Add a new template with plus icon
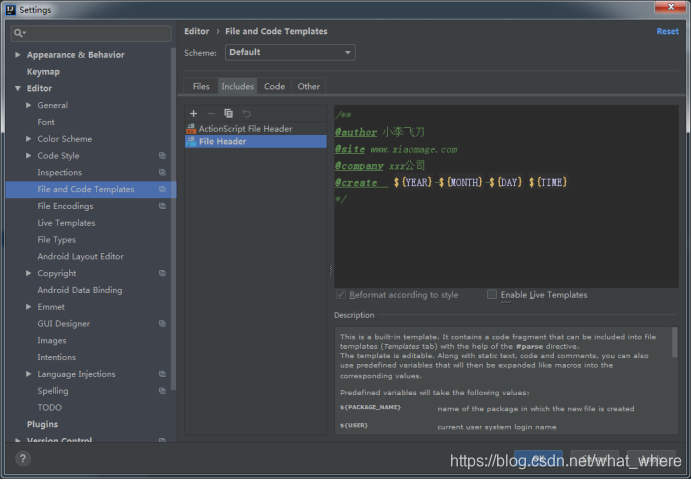This screenshot has height=480, width=692. [193, 113]
